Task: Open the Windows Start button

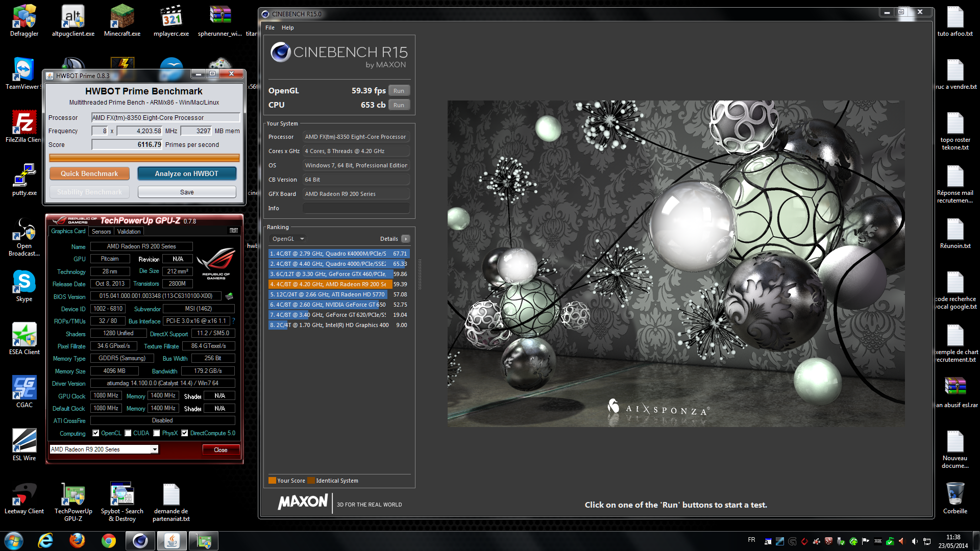Action: tap(14, 541)
